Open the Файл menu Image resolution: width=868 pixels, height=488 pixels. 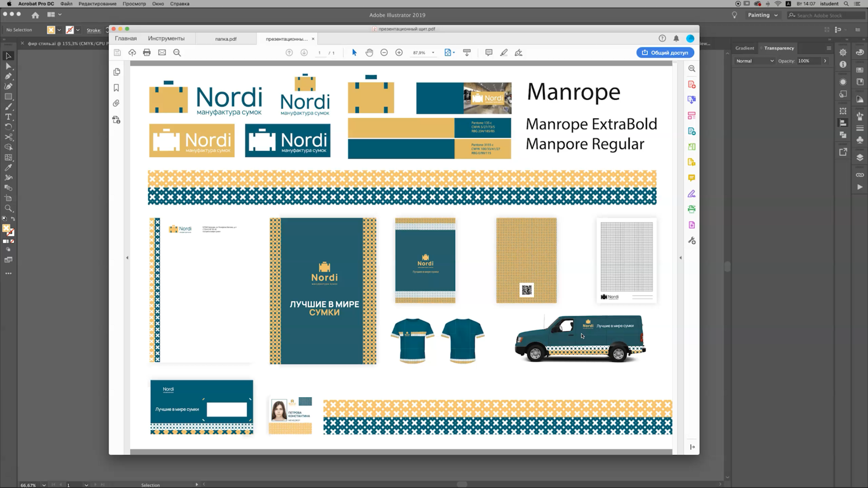(x=66, y=4)
